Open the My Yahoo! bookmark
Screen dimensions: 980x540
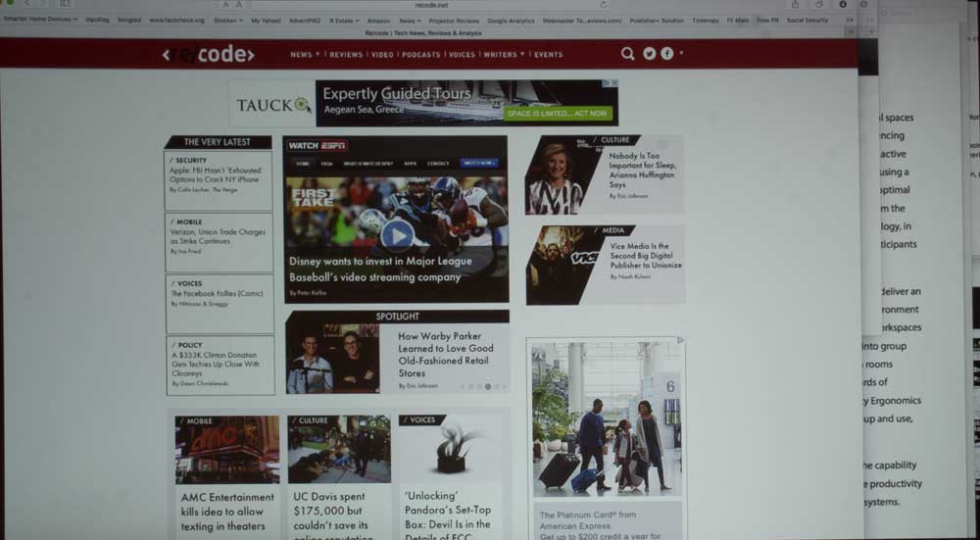click(266, 20)
